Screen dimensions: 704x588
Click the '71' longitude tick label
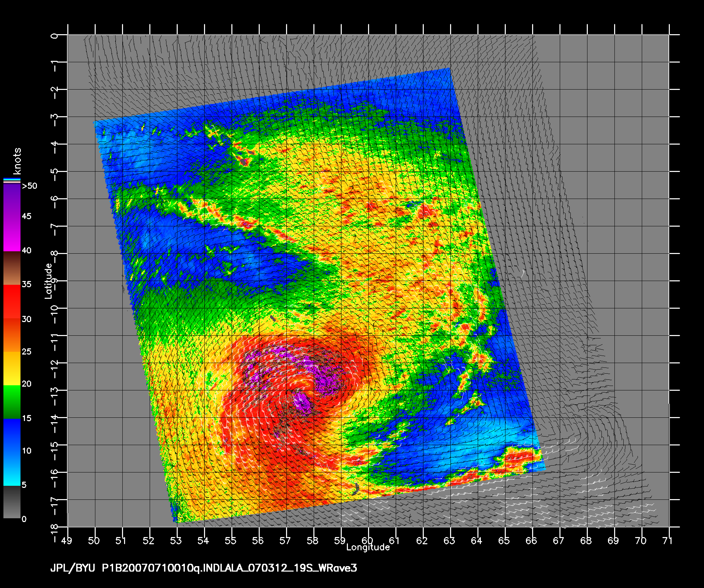click(x=667, y=540)
